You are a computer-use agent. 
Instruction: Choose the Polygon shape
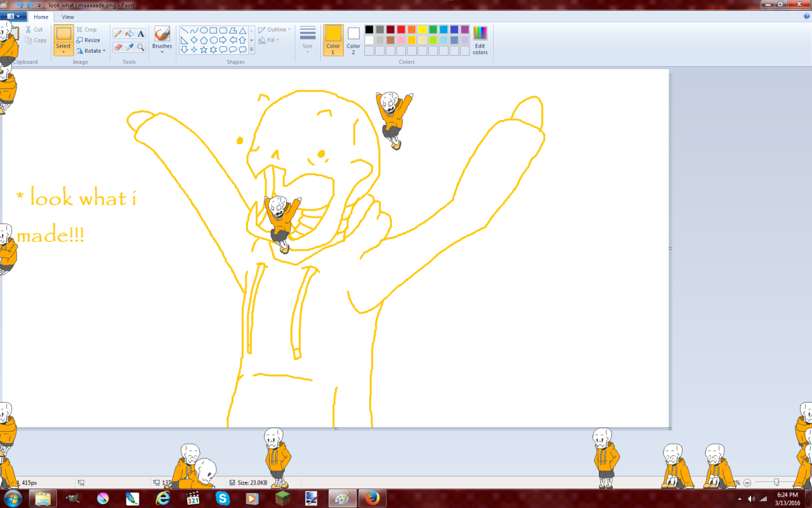233,30
